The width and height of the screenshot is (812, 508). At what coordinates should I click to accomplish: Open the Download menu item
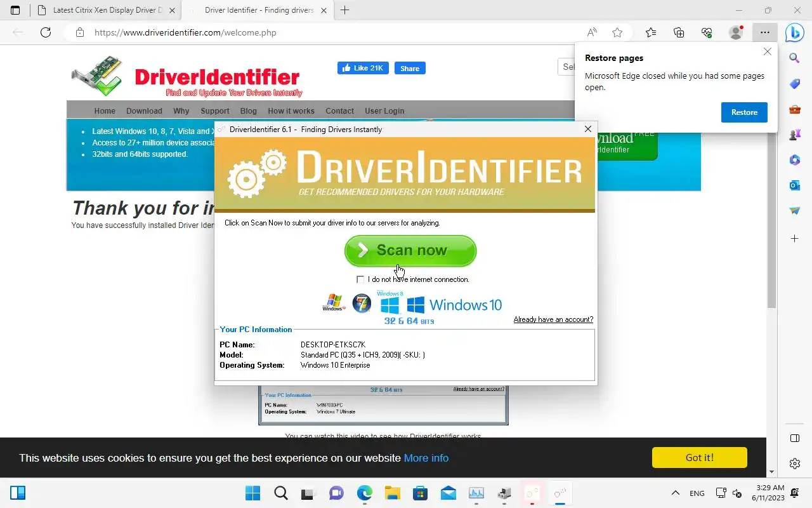coord(144,110)
